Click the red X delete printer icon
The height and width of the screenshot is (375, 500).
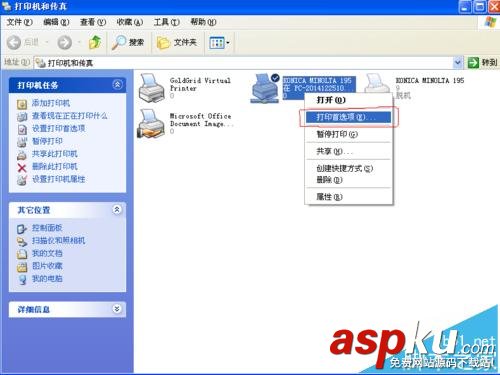22,168
